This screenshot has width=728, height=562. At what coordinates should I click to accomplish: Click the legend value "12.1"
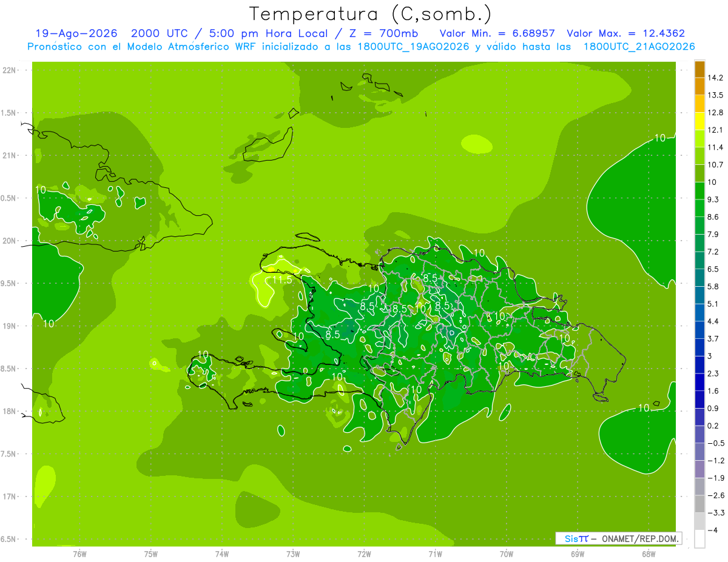tap(715, 130)
